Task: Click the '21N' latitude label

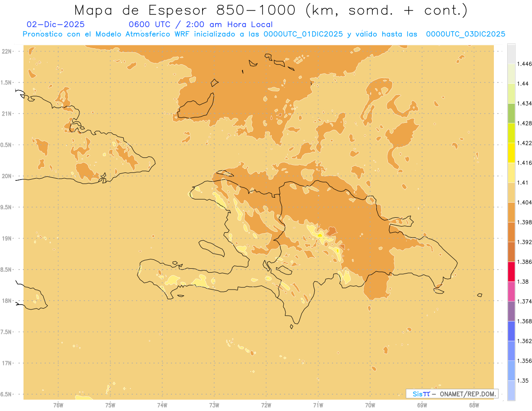Action: point(7,114)
